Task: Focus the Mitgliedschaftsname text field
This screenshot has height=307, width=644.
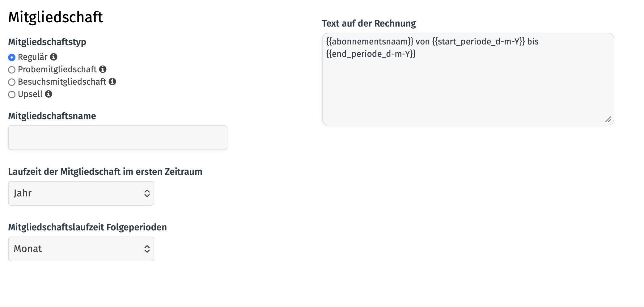Action: click(118, 138)
